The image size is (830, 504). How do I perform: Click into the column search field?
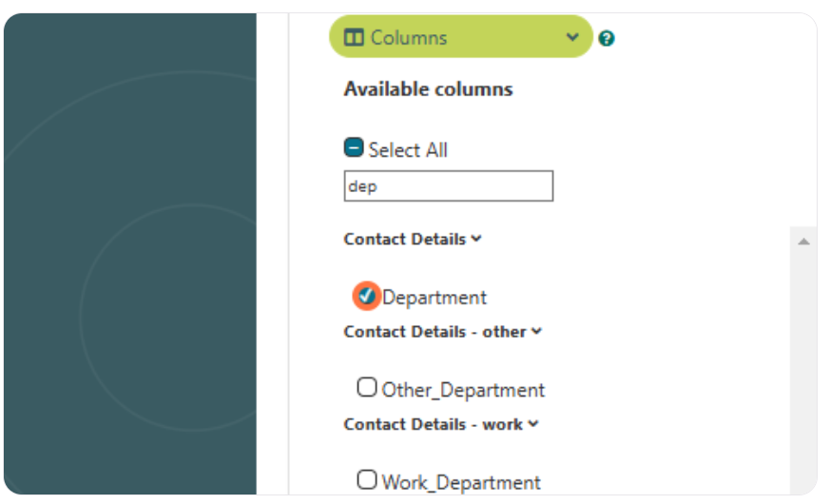click(x=449, y=185)
